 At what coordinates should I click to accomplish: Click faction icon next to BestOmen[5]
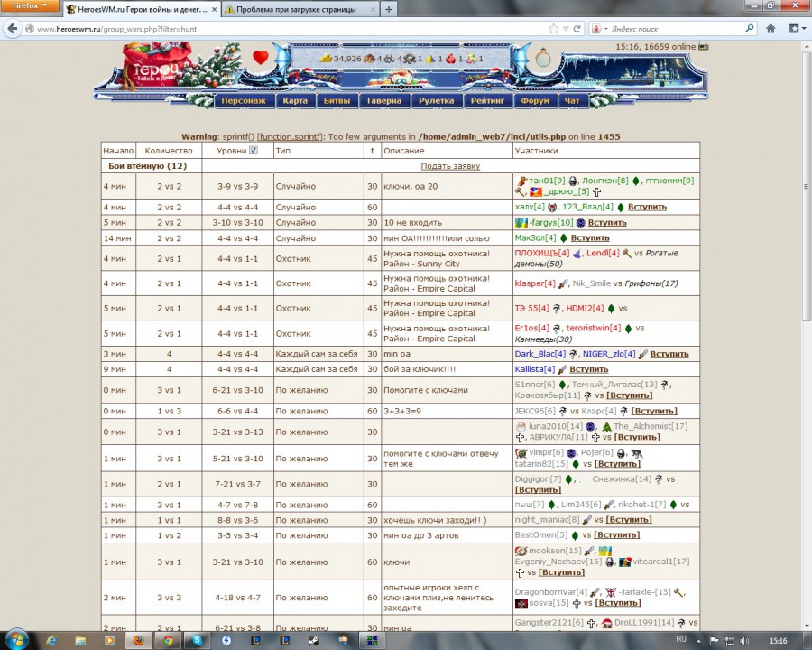click(x=575, y=535)
